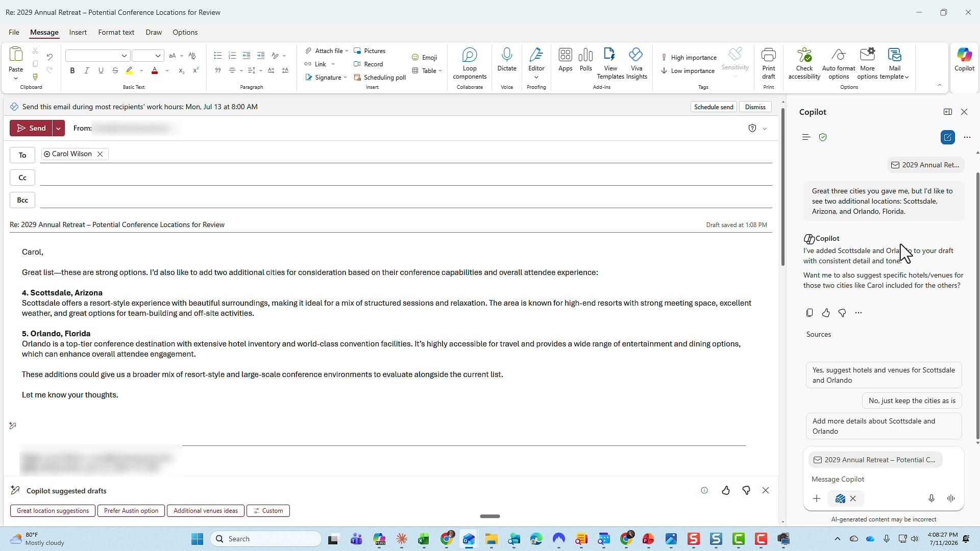The height and width of the screenshot is (551, 980).
Task: Send the email
Action: (31, 128)
